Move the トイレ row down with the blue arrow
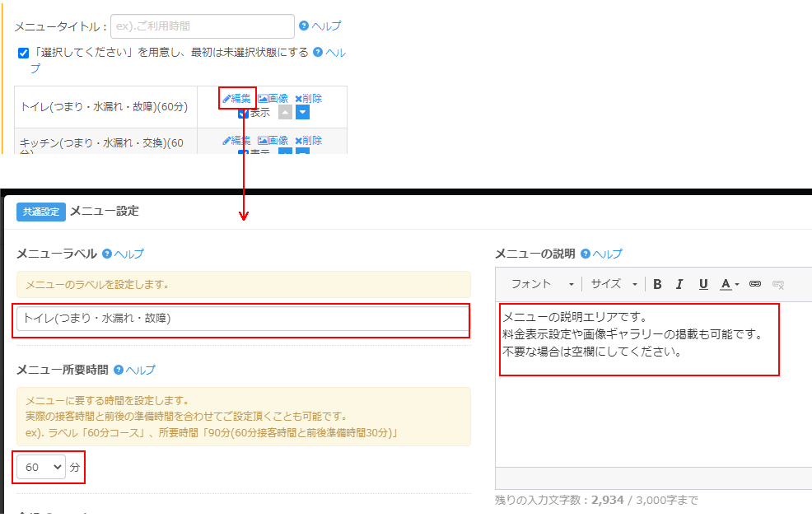 302,113
